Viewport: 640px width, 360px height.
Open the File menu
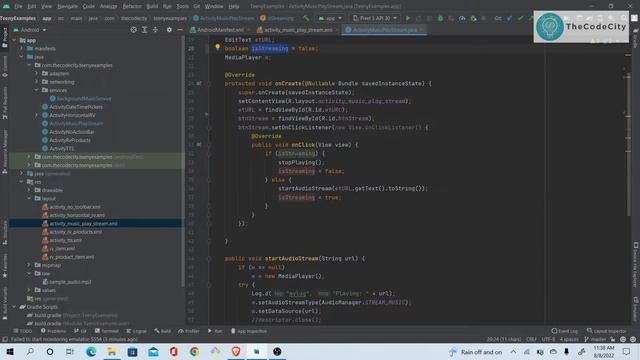coord(18,7)
